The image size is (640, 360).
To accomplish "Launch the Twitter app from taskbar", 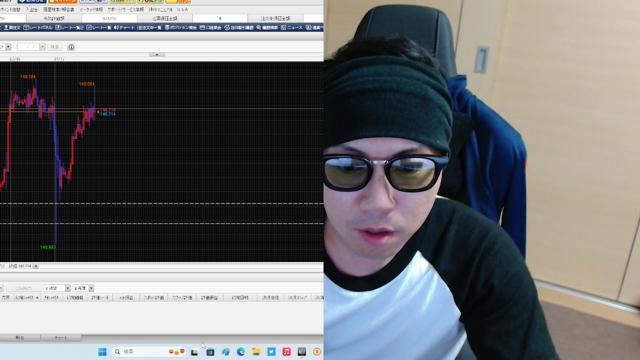I will 271,351.
